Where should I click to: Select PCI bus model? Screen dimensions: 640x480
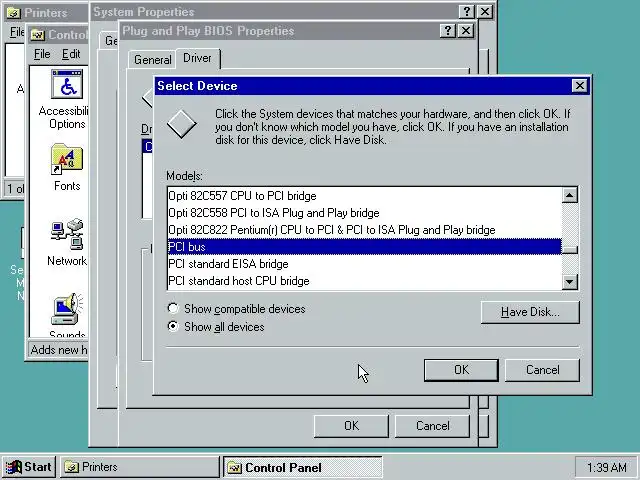click(364, 247)
